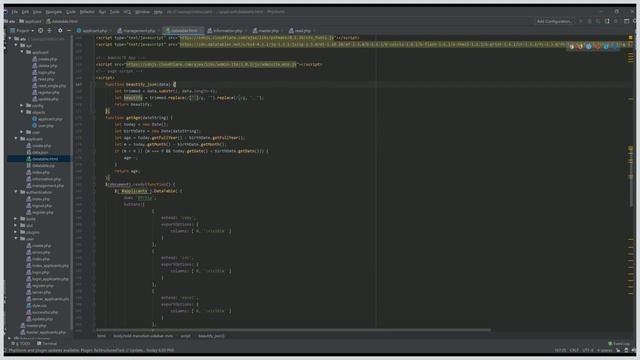Switch to the information.php tab
Image resolution: width=640 pixels, height=360 pixels.
click(x=227, y=31)
